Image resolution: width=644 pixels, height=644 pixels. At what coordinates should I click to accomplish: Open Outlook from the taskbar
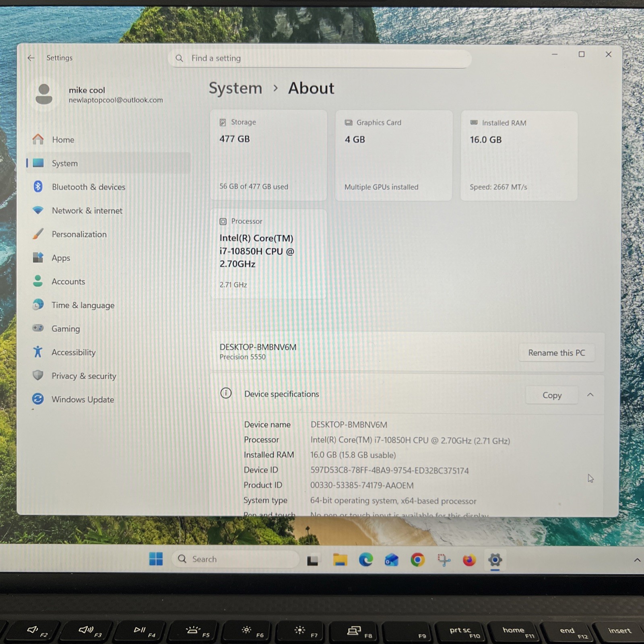[391, 560]
